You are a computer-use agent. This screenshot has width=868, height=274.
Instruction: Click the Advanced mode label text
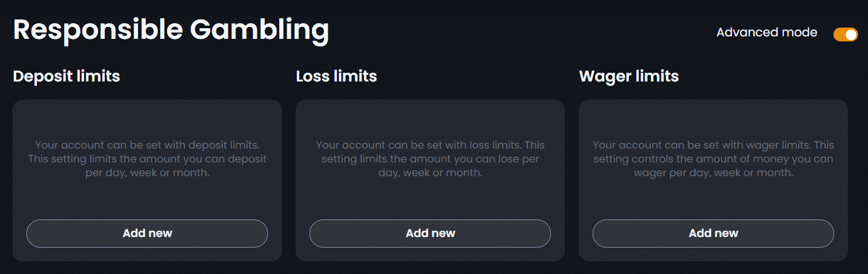(766, 33)
